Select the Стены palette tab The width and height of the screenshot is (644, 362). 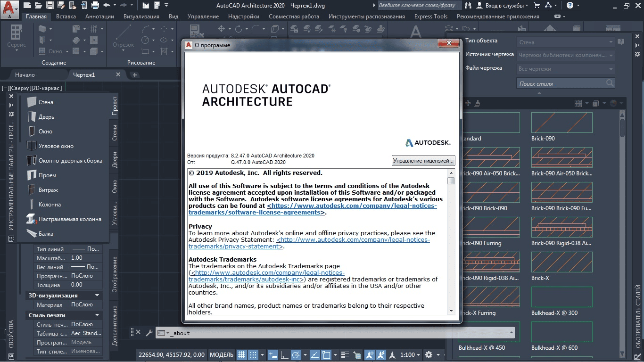pos(115,133)
